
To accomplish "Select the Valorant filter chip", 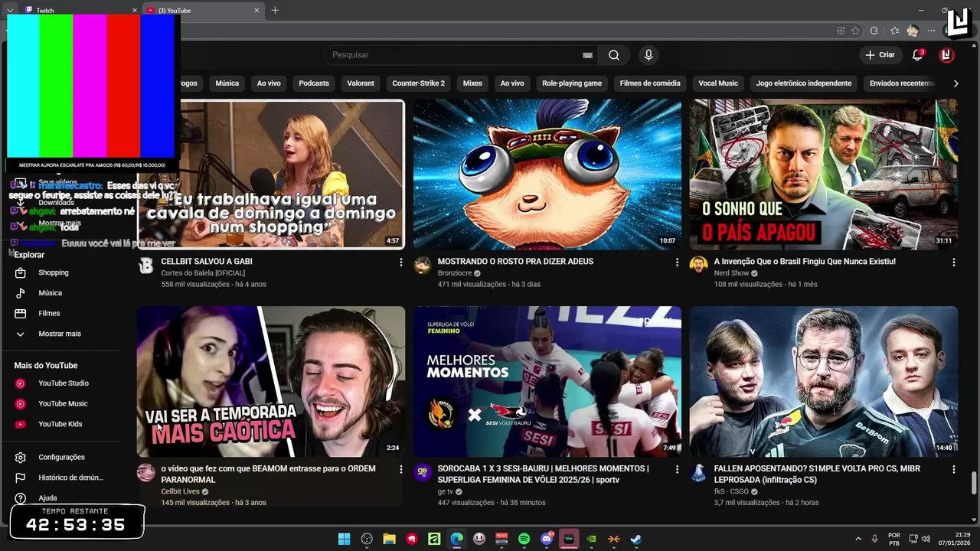I will (x=361, y=83).
